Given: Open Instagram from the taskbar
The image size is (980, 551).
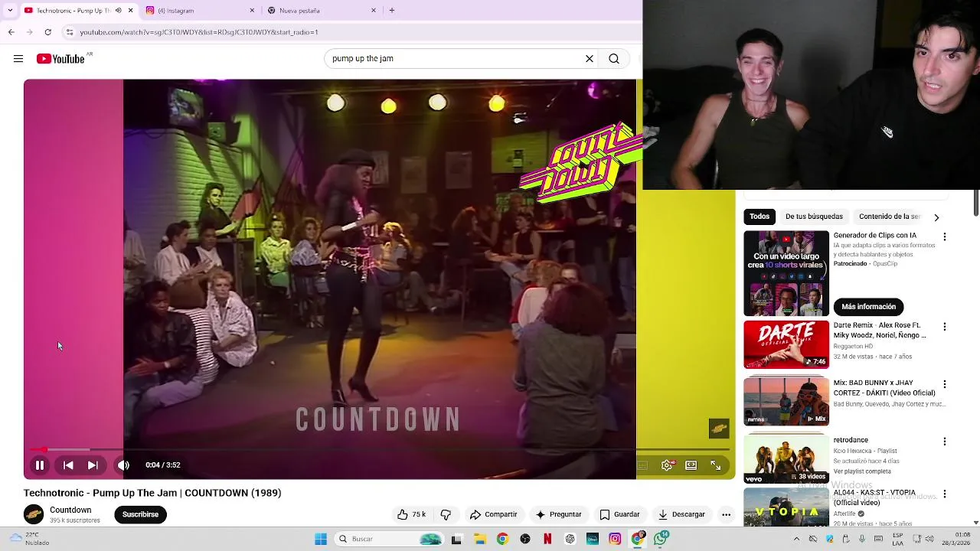Looking at the screenshot, I should pyautogui.click(x=615, y=539).
